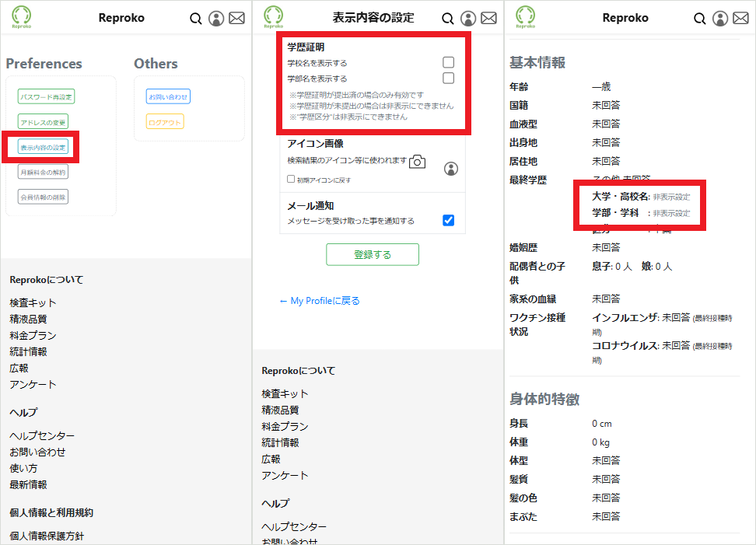Image resolution: width=756 pixels, height=545 pixels.
Task: Open search on the 表示内容の設定 page
Action: [448, 18]
